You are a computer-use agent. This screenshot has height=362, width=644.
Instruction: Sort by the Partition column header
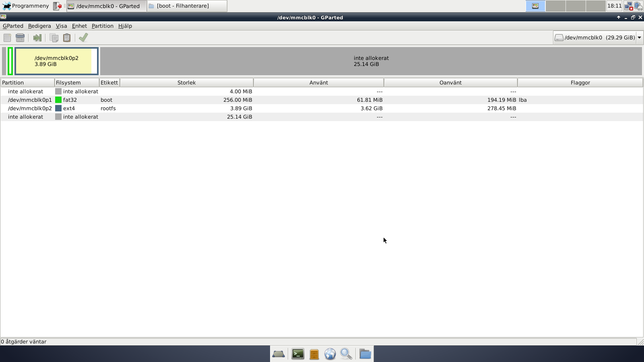click(27, 82)
